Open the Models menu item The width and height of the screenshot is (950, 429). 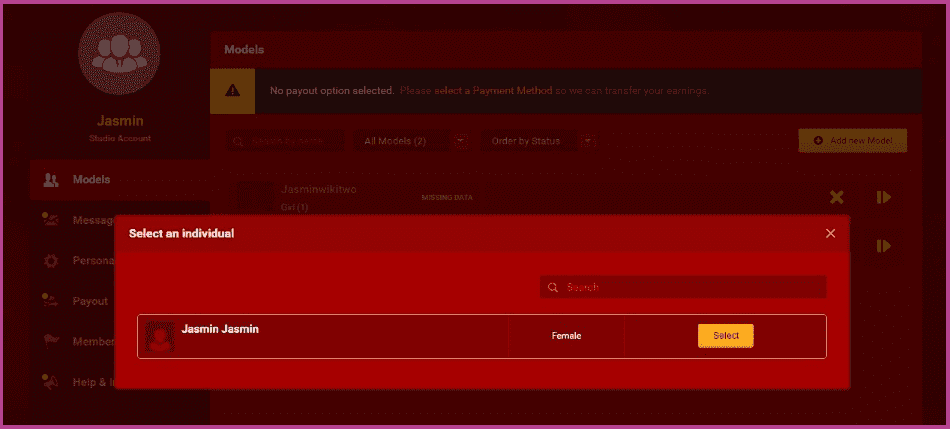[91, 180]
